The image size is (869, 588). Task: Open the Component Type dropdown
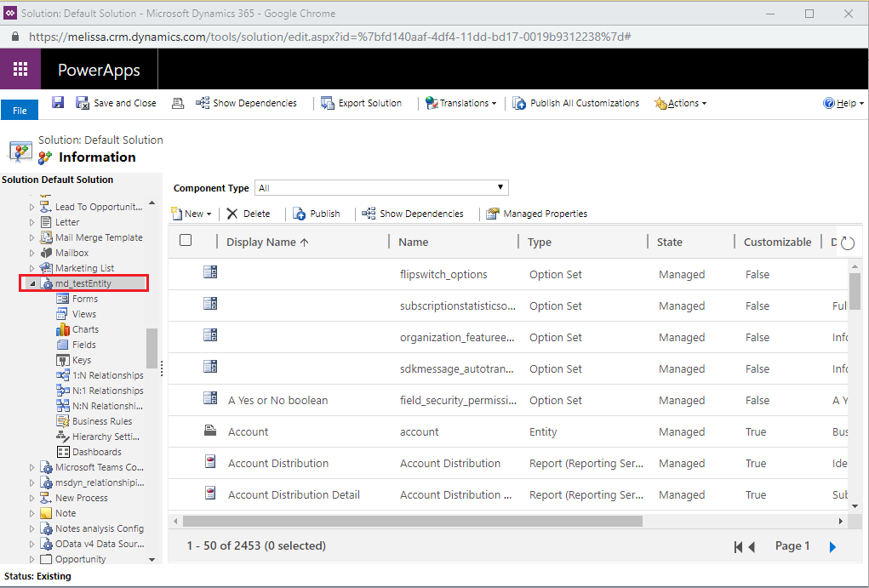point(381,188)
